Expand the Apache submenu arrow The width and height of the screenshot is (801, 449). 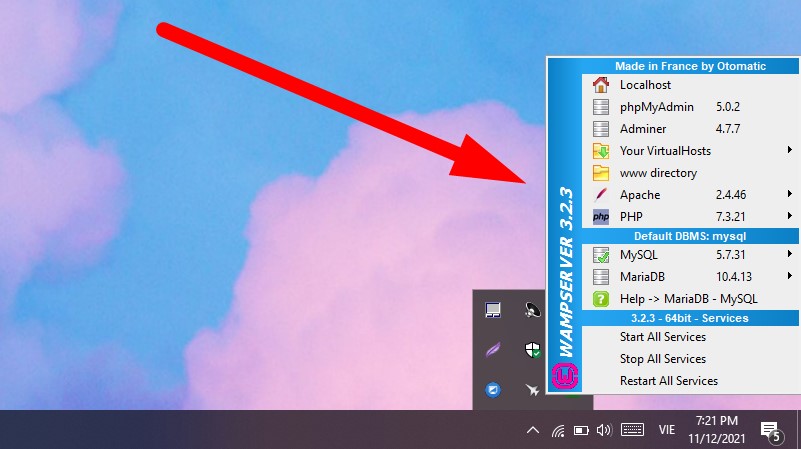tap(790, 194)
